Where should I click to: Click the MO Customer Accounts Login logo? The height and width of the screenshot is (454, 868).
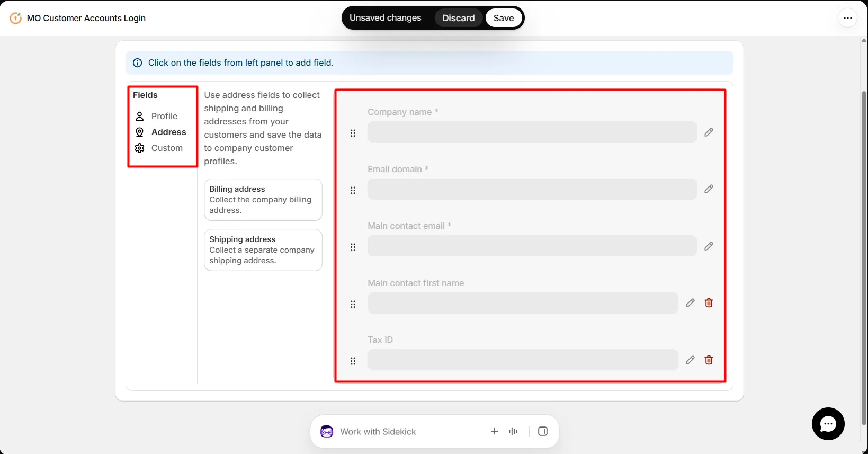pyautogui.click(x=16, y=18)
